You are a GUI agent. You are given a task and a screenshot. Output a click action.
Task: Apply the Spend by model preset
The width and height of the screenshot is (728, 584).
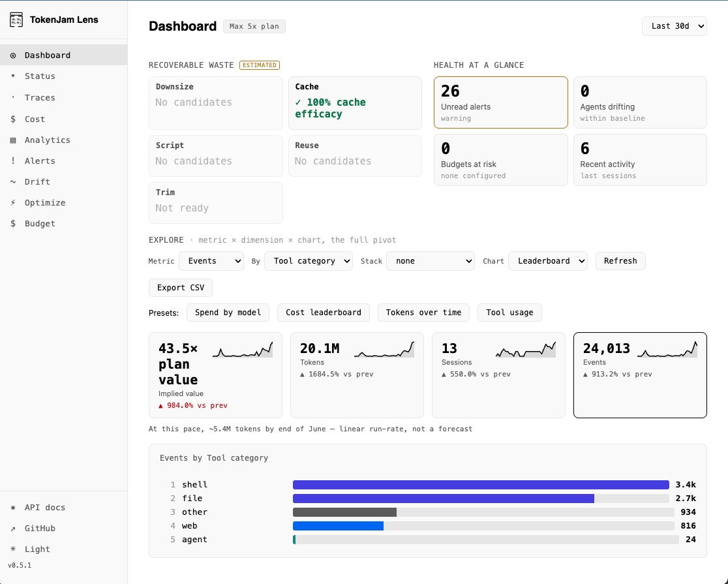228,313
